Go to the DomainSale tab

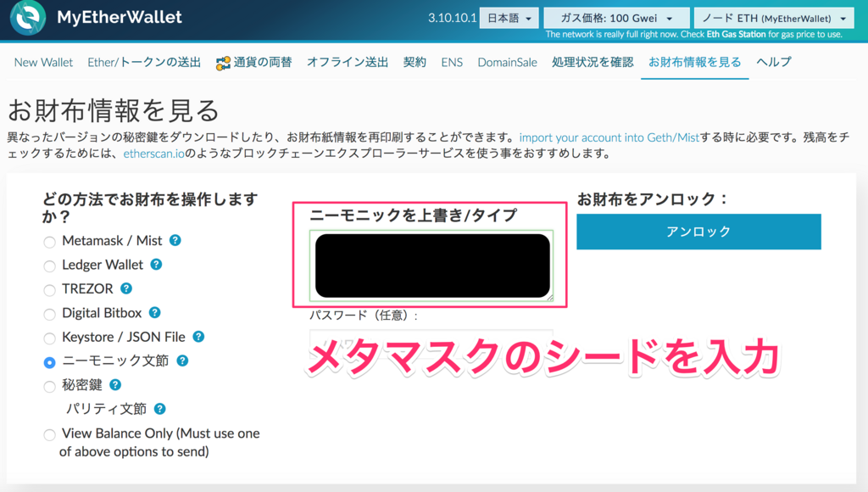tap(507, 62)
